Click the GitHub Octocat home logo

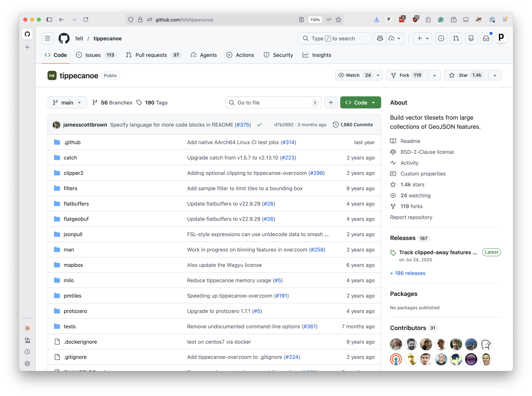64,38
